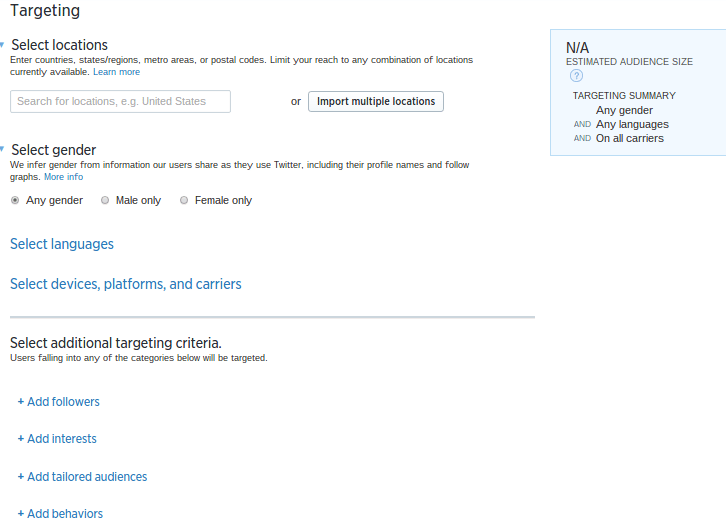Screen dimensions: 726x520
Task: Click the Select locations heading text
Action: coord(59,45)
